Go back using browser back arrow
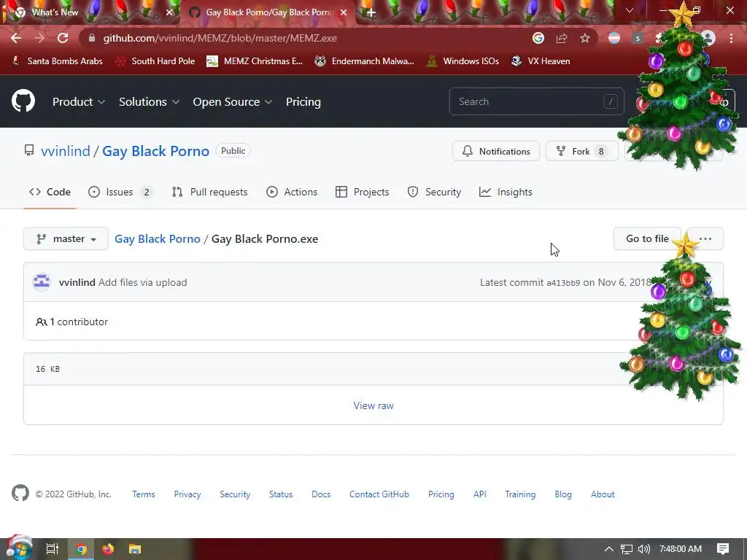 (x=16, y=38)
